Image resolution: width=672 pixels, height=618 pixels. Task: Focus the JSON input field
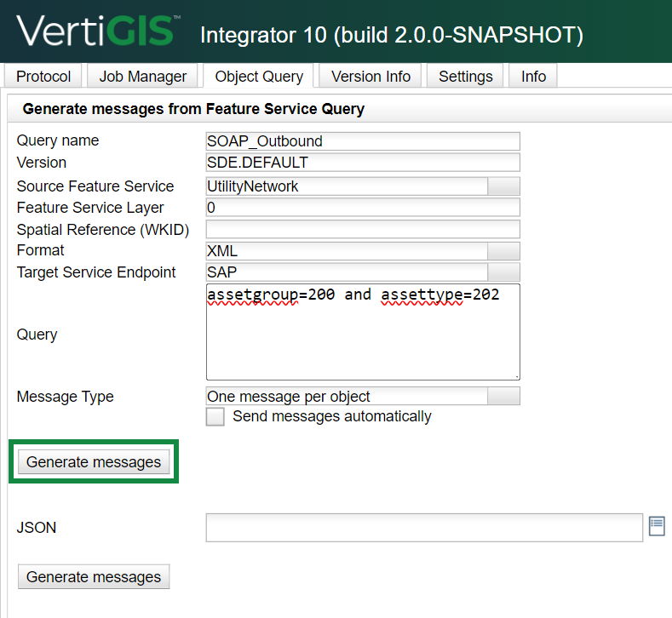(x=424, y=528)
